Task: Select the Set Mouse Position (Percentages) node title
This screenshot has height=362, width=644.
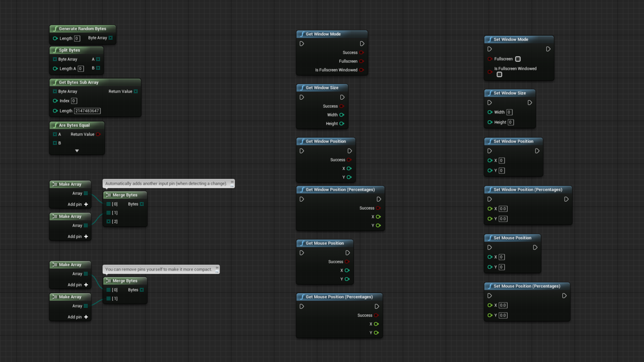Action: click(527, 286)
